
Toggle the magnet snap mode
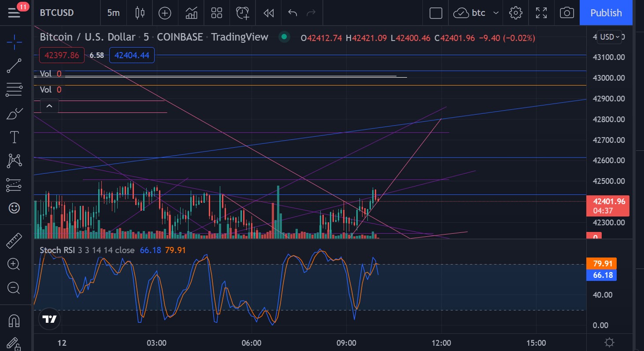(14, 321)
